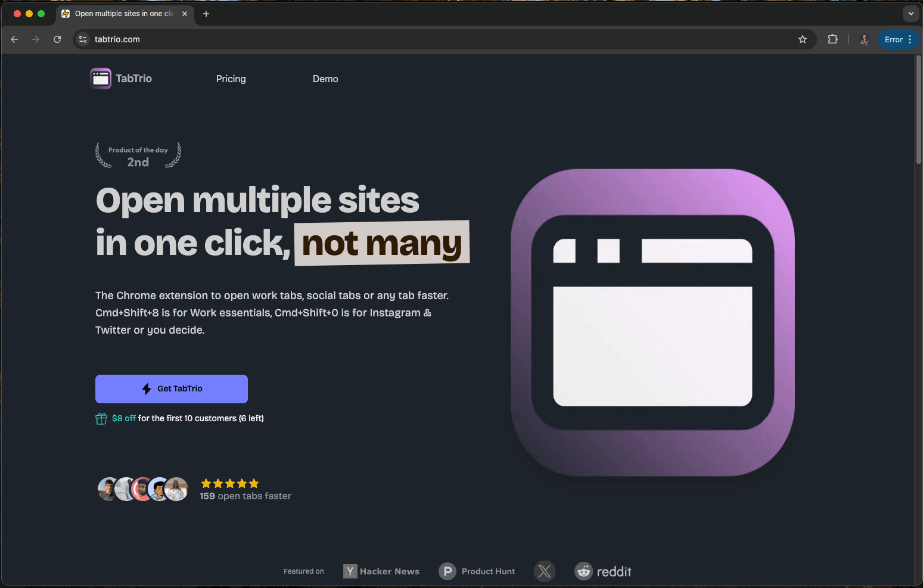This screenshot has height=588, width=923.
Task: Click the tab favicon in the tab strip
Action: (x=66, y=14)
